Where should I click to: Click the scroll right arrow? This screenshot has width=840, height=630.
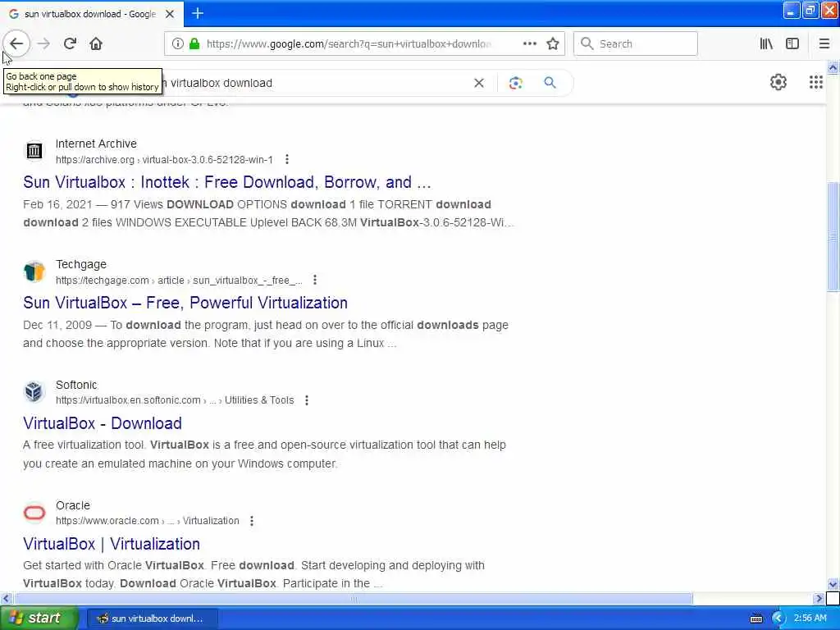pyautogui.click(x=819, y=598)
